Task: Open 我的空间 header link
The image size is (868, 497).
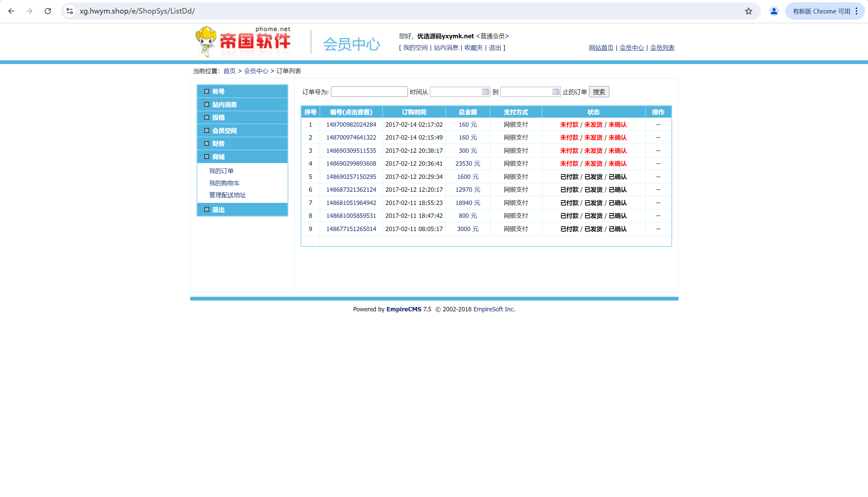Action: [x=415, y=47]
